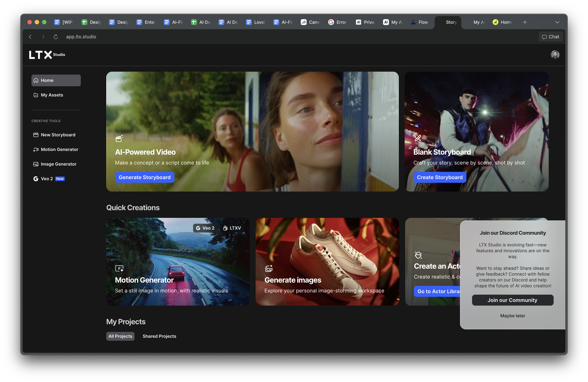The image size is (588, 382).
Task: Open a new browser tab
Action: [x=525, y=22]
